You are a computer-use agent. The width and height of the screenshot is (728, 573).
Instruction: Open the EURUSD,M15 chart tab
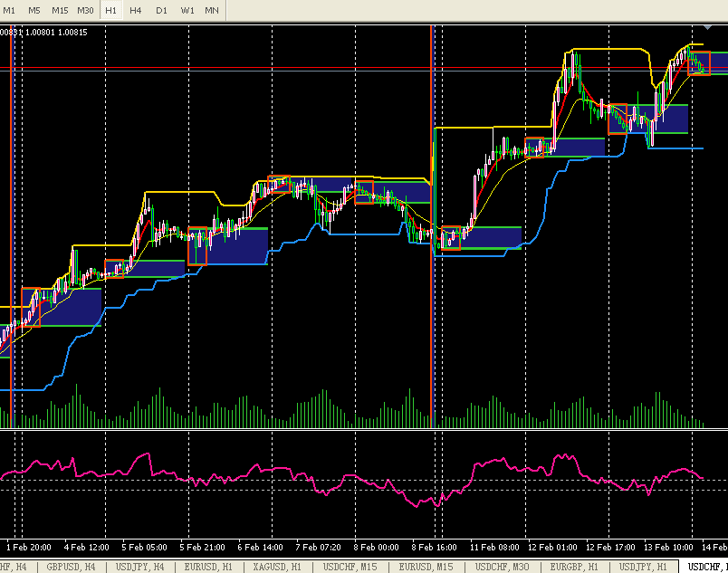[426, 567]
